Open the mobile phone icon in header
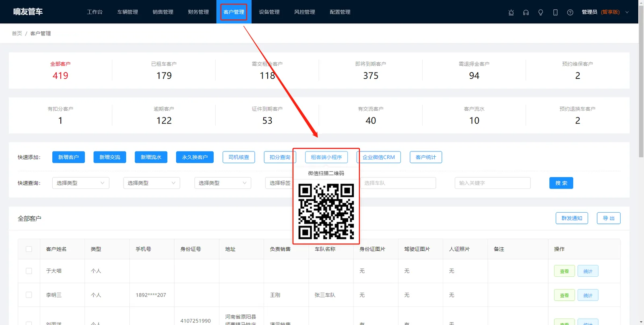 pos(555,12)
